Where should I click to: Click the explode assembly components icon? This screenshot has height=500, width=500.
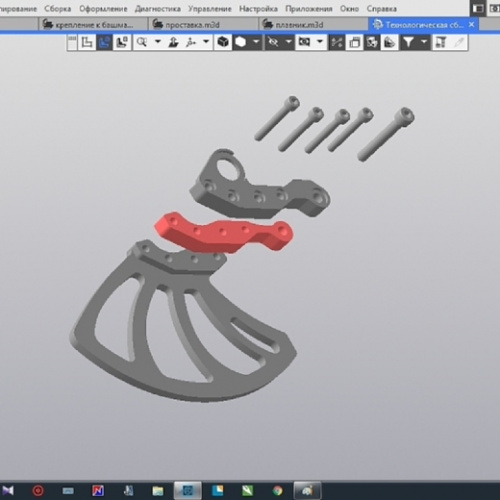337,42
